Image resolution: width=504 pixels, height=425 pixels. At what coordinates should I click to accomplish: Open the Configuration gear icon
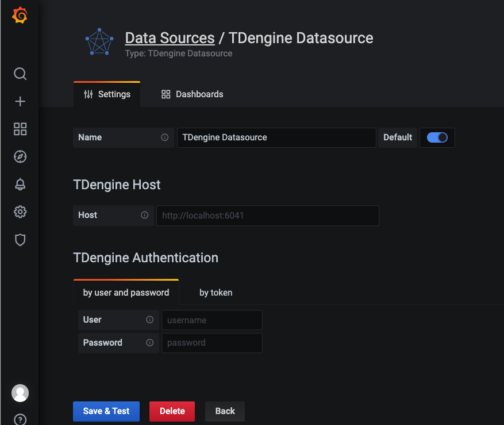point(20,212)
